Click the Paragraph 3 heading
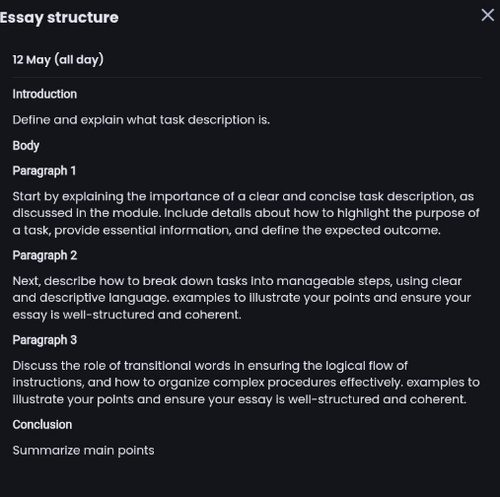This screenshot has height=497, width=500. (45, 340)
